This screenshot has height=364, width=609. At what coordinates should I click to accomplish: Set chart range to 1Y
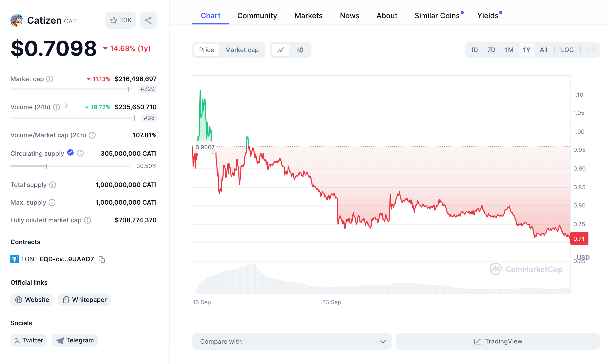[x=526, y=50]
